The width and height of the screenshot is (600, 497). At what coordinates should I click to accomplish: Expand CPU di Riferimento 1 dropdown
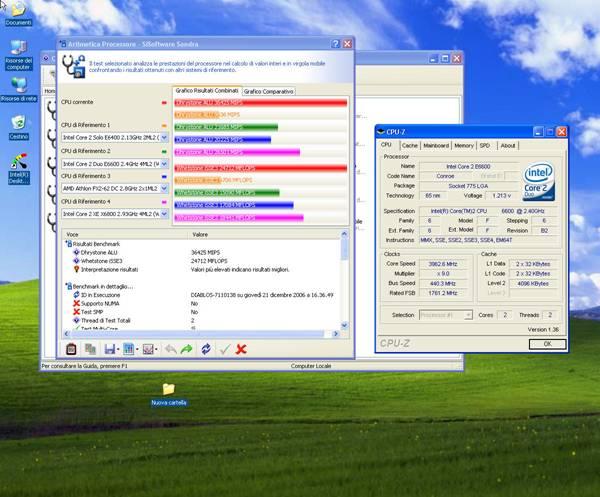[x=165, y=137]
